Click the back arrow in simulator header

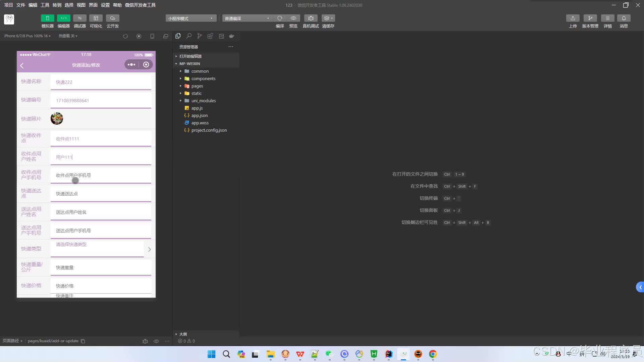click(22, 65)
